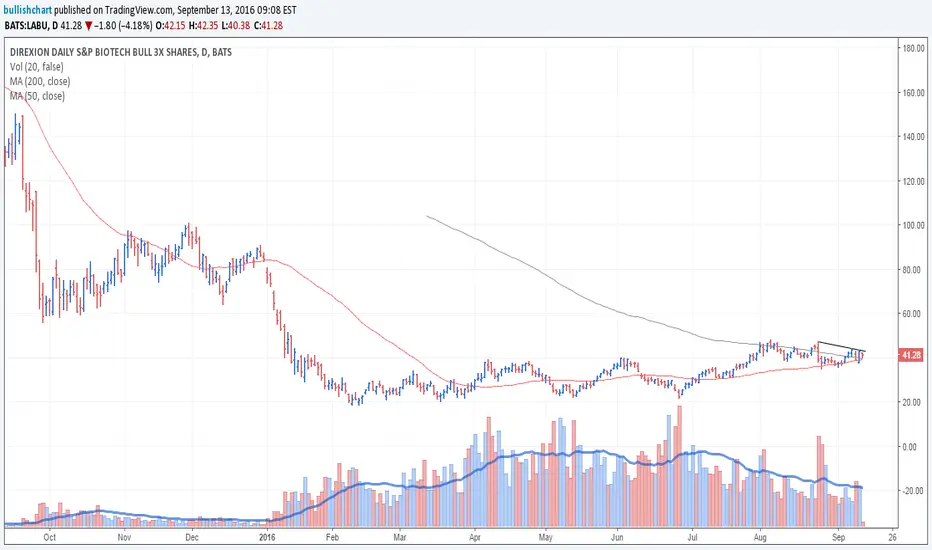Click the black trendline near September highs

pyautogui.click(x=842, y=347)
